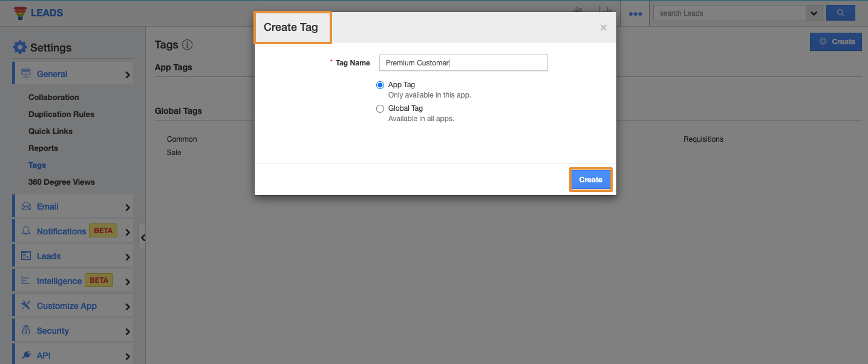Click the Customize App tools icon

(26, 306)
